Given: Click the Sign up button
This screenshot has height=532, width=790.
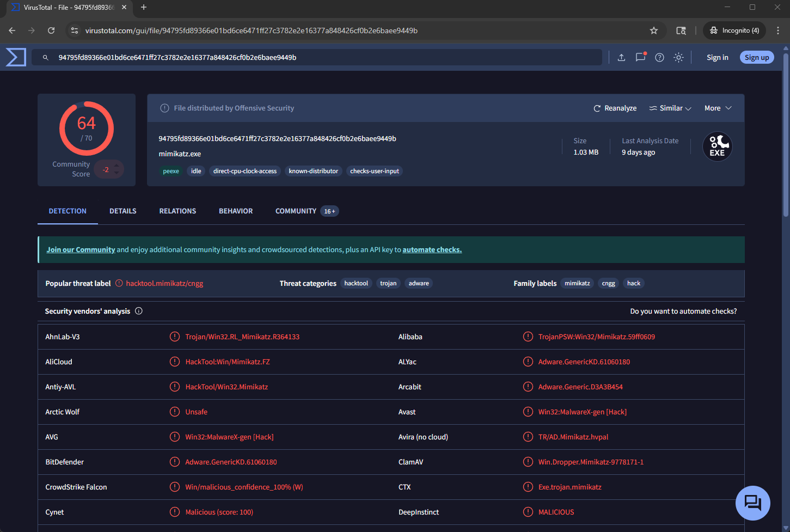Looking at the screenshot, I should tap(756, 57).
